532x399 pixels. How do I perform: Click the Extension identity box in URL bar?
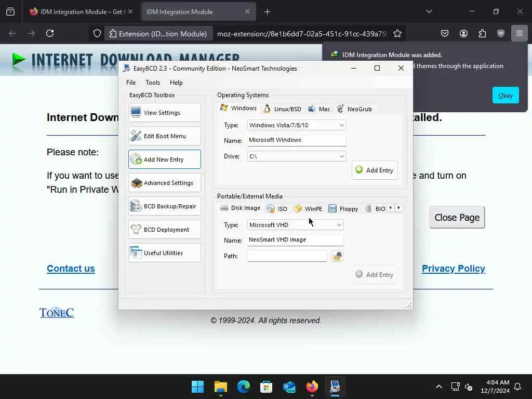click(x=158, y=34)
